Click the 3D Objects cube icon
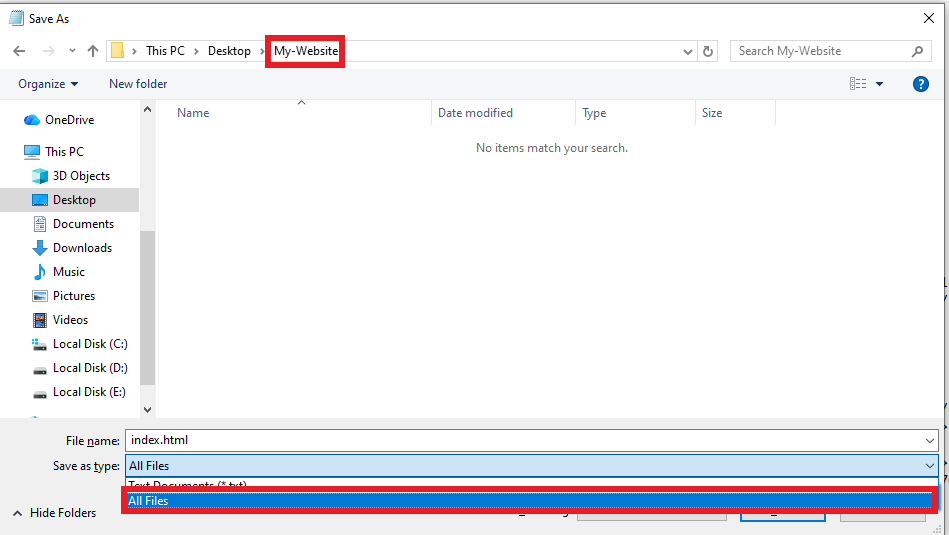 point(40,176)
